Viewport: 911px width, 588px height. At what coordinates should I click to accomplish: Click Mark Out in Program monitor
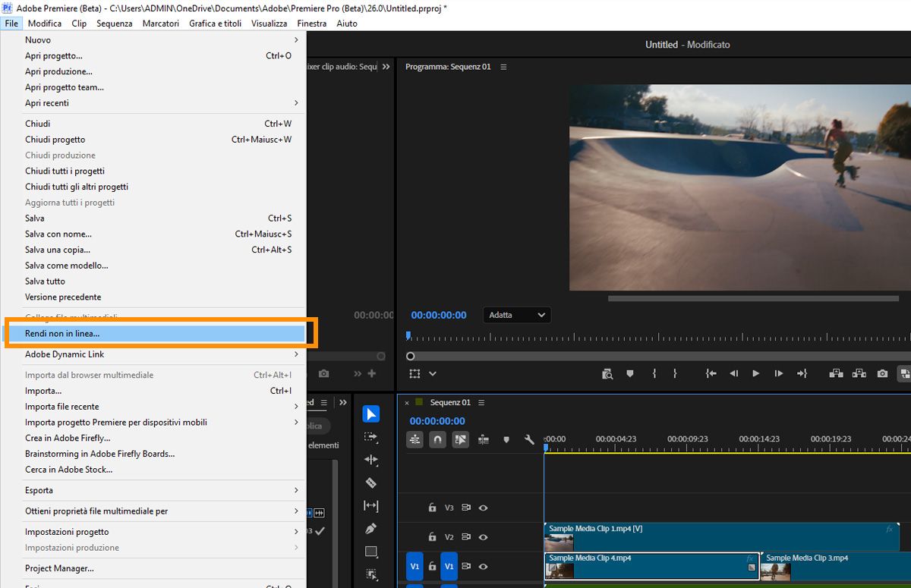675,373
